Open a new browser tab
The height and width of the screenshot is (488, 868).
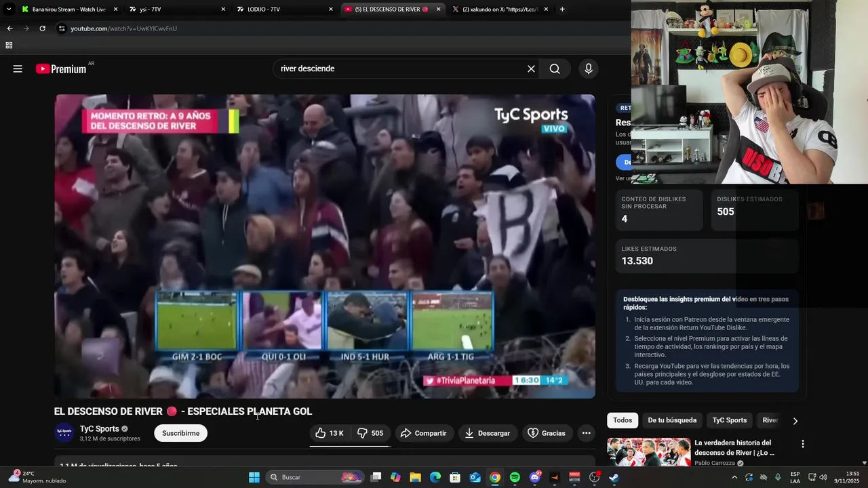pyautogui.click(x=562, y=9)
